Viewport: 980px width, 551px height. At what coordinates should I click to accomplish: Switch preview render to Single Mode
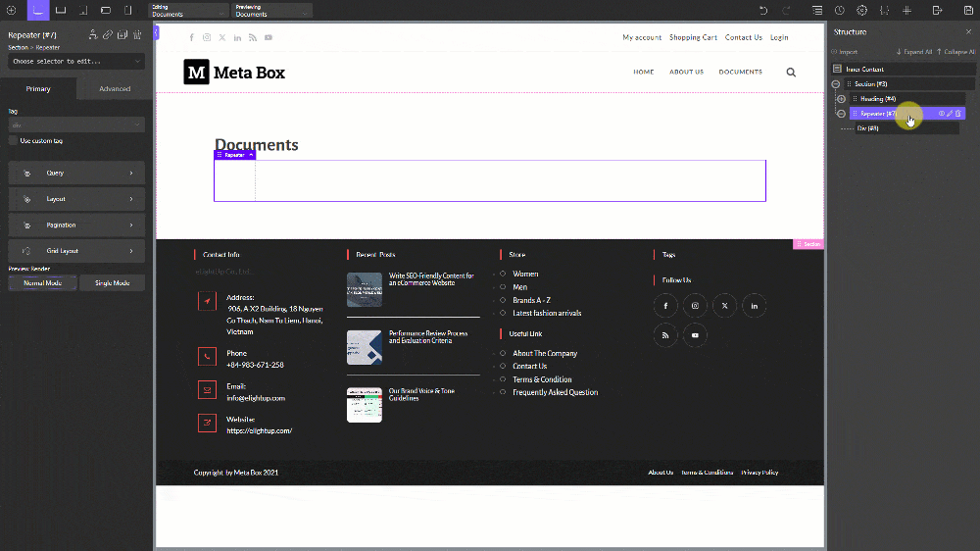click(112, 282)
